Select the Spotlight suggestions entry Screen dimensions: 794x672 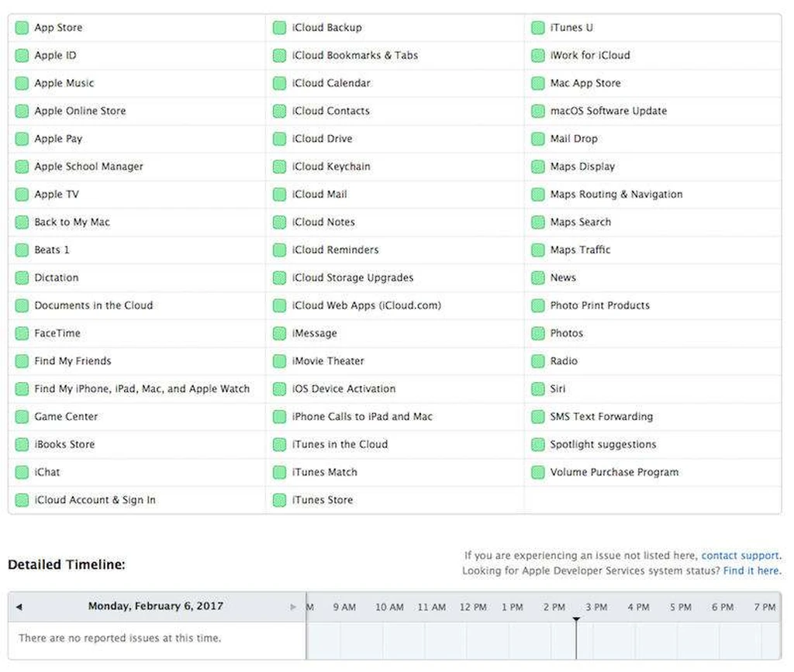pos(603,444)
